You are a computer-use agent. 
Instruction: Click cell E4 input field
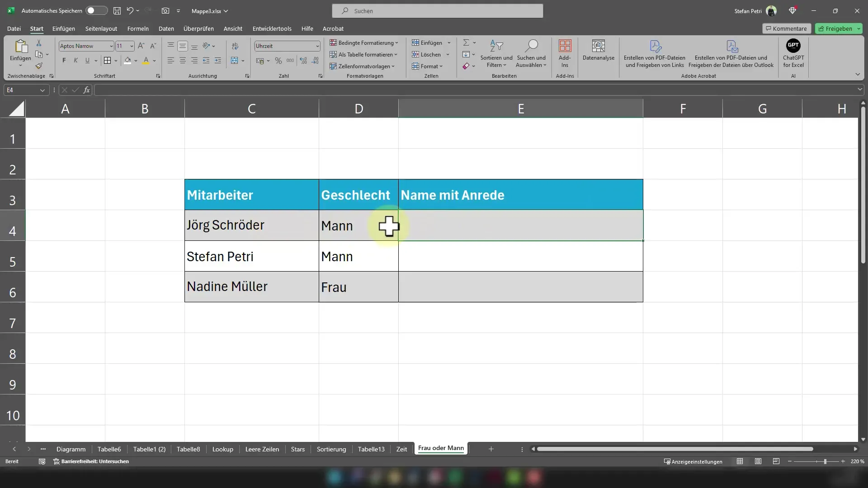pos(520,225)
